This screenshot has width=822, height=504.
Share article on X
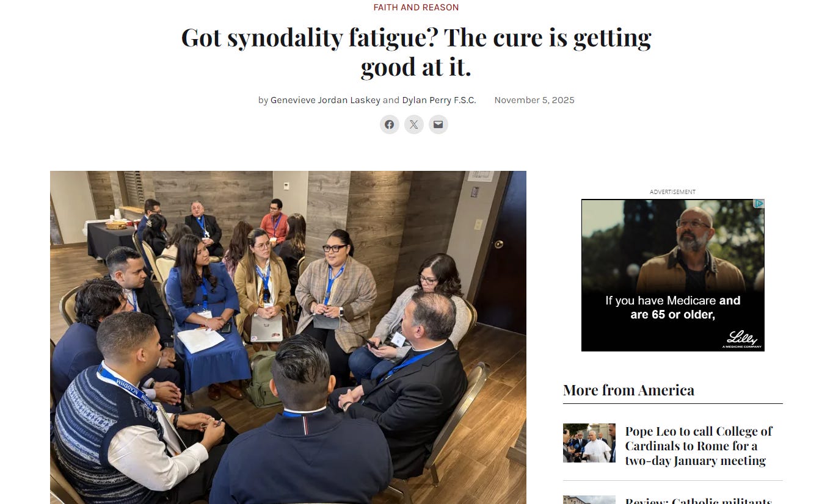pos(414,124)
